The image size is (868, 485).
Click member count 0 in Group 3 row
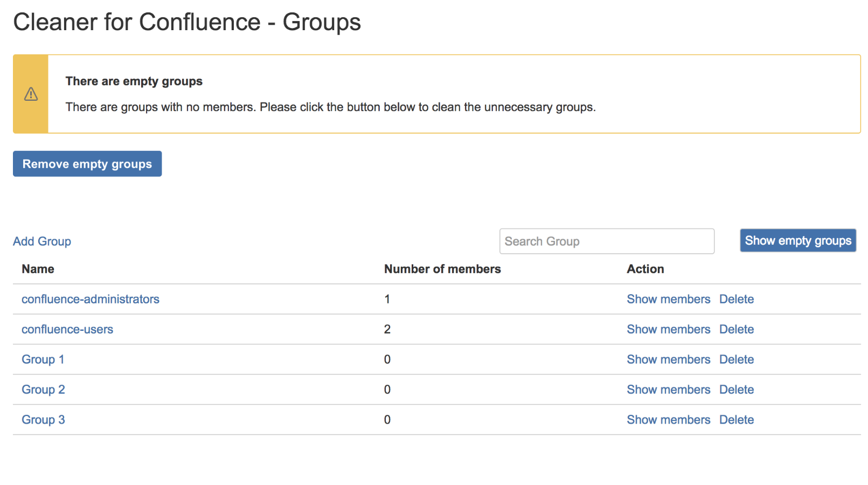coord(387,420)
